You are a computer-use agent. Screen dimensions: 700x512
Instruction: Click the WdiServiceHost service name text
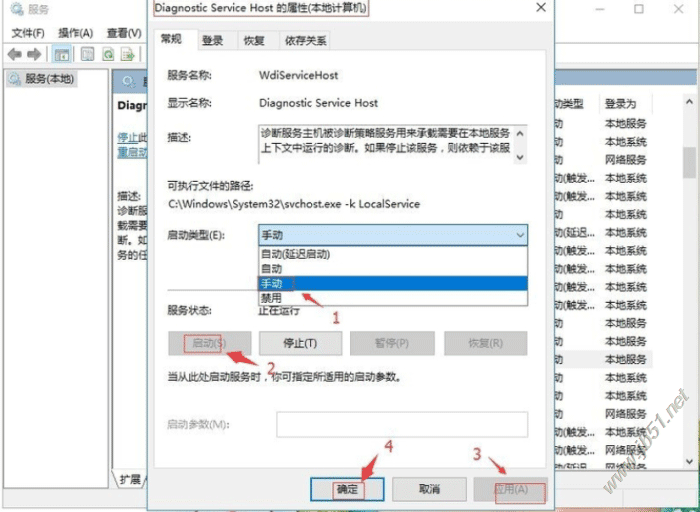298,75
